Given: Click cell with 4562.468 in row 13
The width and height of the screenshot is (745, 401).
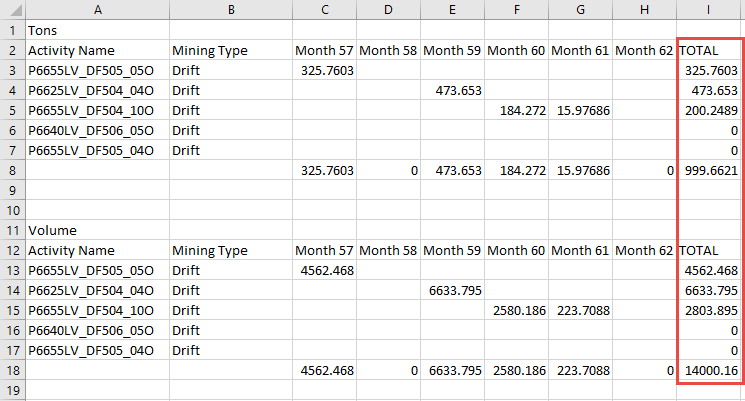Looking at the screenshot, I should 324,270.
